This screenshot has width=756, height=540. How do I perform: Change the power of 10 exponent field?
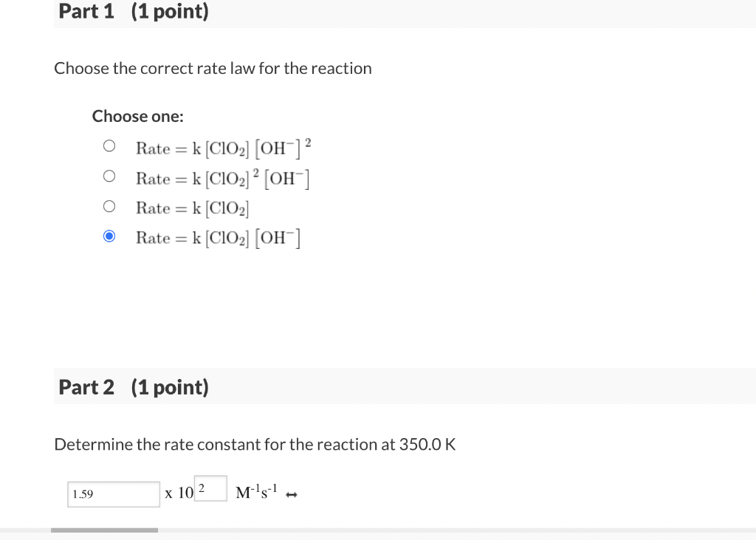pos(210,488)
